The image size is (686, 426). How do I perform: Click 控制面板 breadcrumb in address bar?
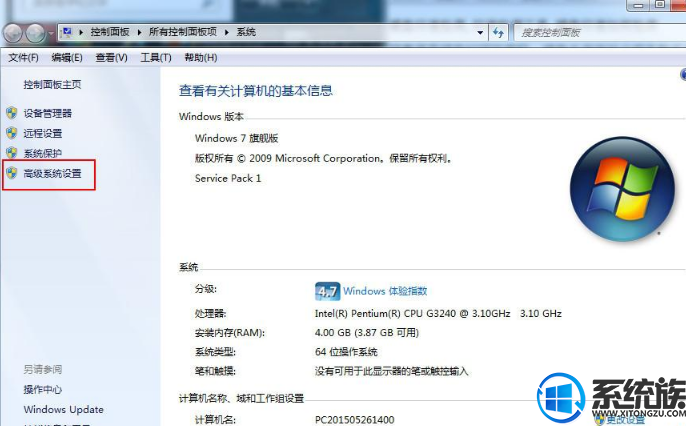pyautogui.click(x=110, y=32)
